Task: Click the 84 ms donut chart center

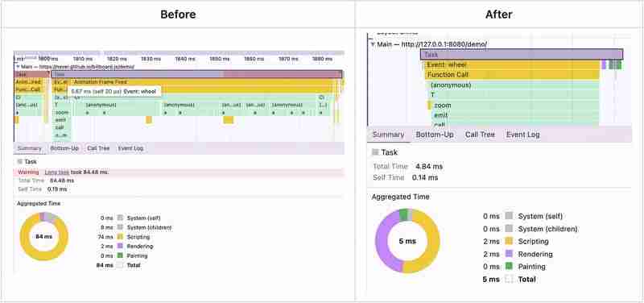Action: click(43, 236)
